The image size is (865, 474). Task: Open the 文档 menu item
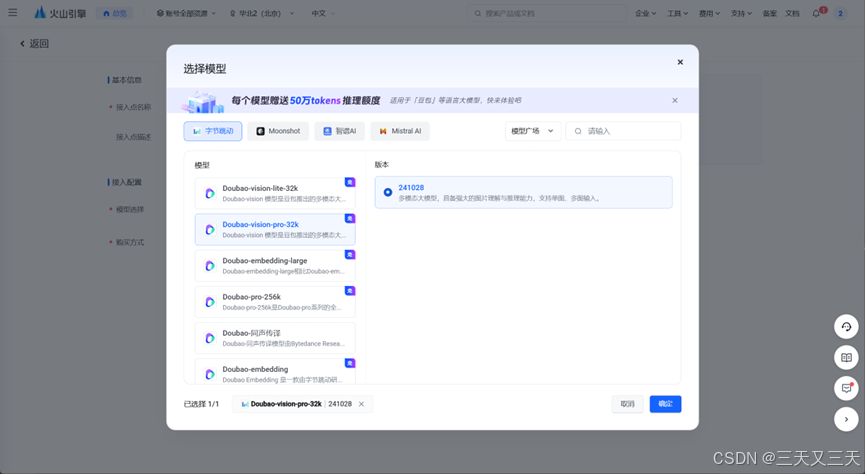point(792,13)
